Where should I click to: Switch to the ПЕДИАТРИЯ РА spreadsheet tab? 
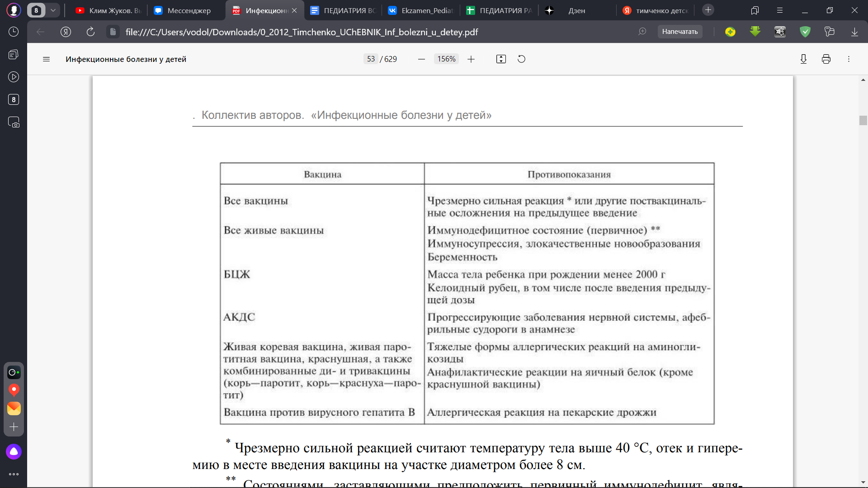(x=499, y=10)
